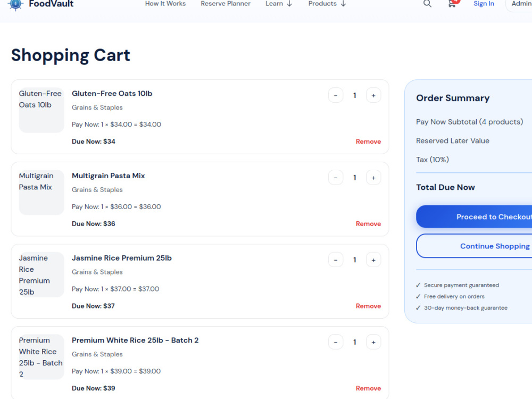This screenshot has width=532, height=399.
Task: Expand the Products dropdown menu
Action: coord(327,4)
